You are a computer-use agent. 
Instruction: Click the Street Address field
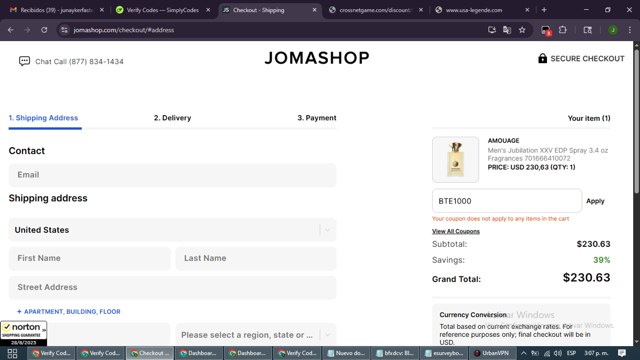pos(172,287)
